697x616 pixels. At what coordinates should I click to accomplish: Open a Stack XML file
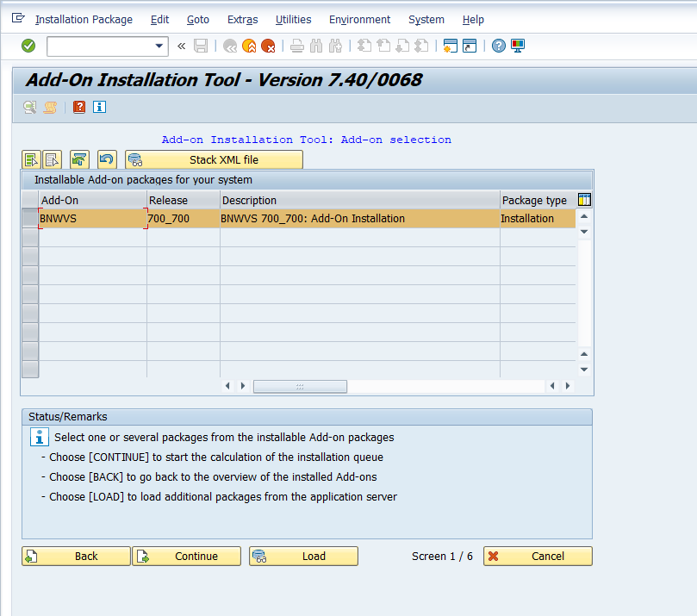214,159
